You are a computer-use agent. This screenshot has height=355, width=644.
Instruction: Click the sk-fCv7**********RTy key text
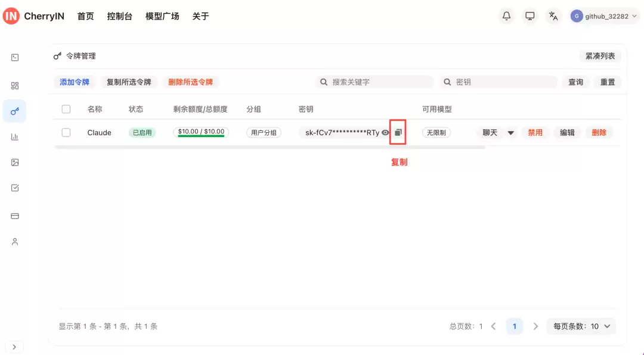point(342,133)
